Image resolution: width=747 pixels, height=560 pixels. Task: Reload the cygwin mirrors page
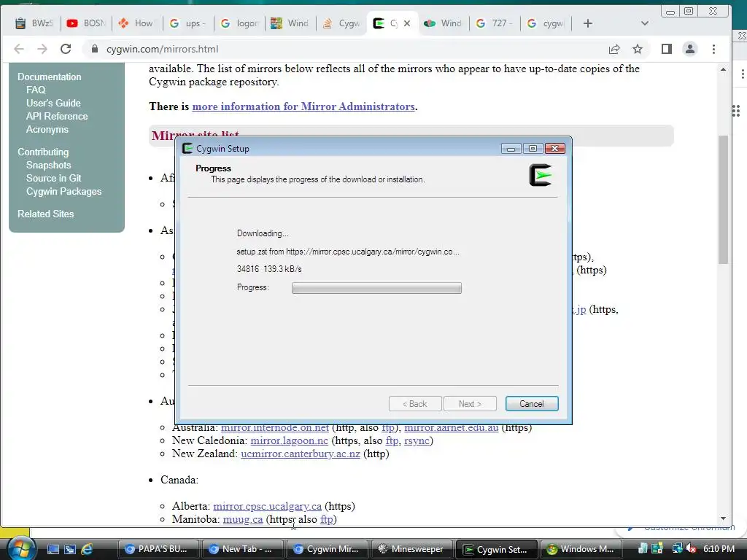click(66, 49)
